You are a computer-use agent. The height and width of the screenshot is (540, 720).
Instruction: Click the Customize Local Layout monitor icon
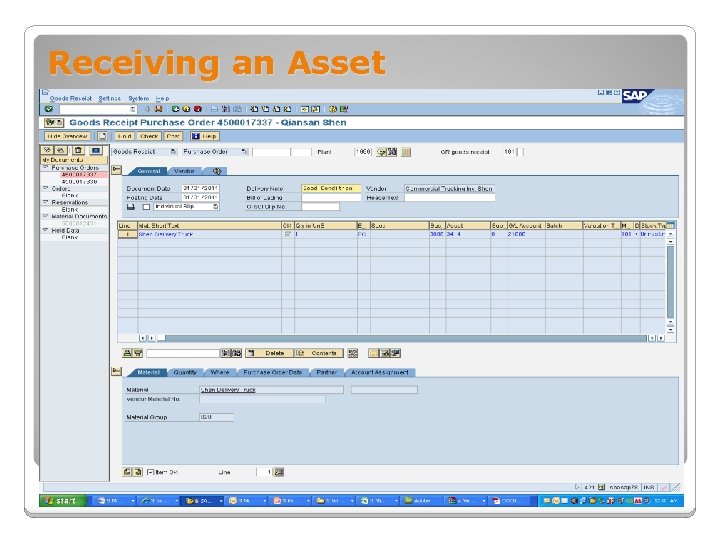344,109
